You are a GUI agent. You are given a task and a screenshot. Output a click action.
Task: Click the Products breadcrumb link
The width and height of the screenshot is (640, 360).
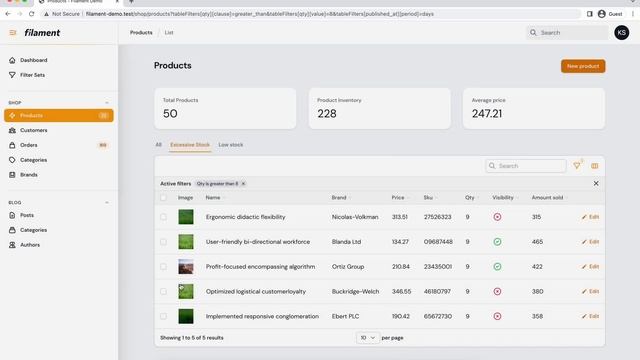click(x=141, y=33)
